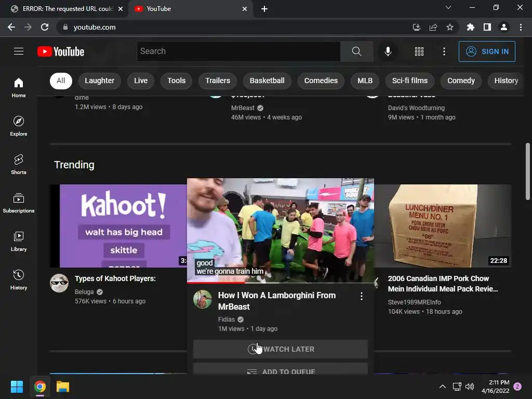The width and height of the screenshot is (532, 399).
Task: Open the Lamborghini video preview thumbnail
Action: [x=280, y=230]
